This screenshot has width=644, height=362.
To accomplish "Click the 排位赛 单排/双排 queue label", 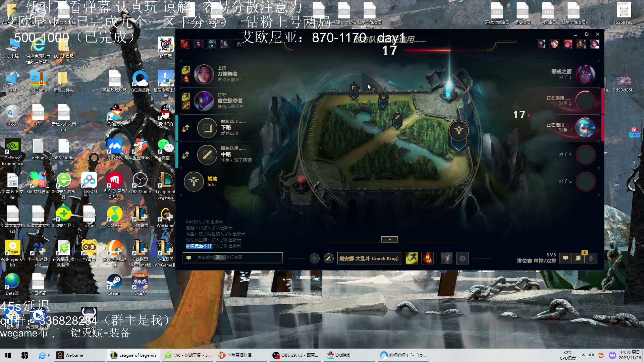I will (536, 261).
